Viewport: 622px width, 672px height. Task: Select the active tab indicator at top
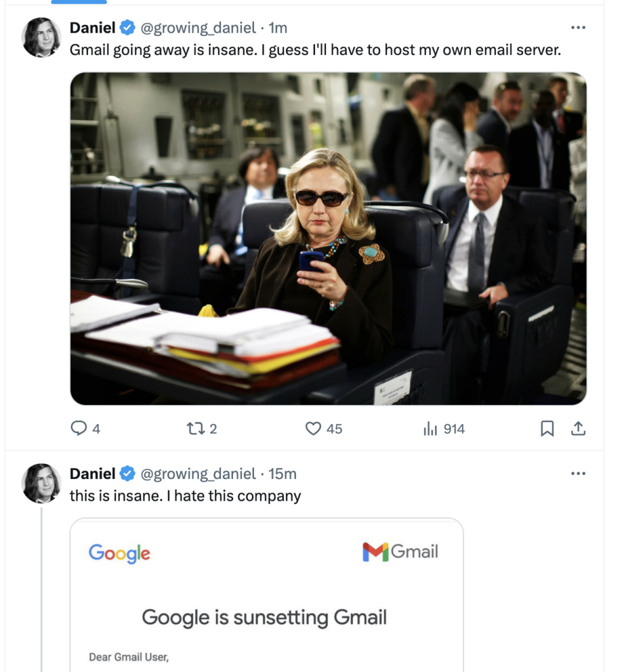click(79, 2)
